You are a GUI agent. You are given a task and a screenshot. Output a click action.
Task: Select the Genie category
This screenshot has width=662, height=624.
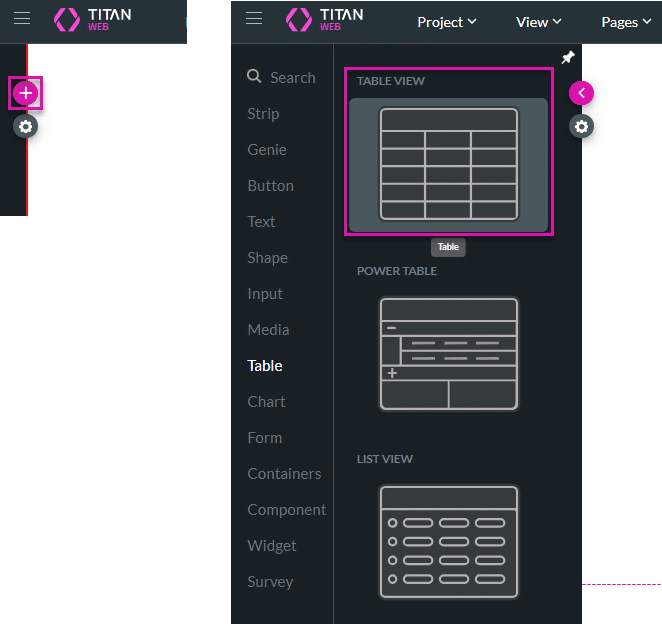267,150
